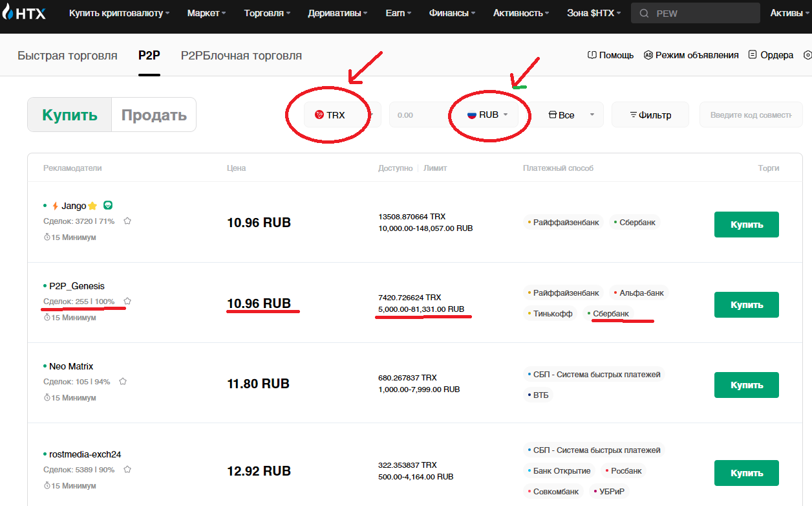This screenshot has height=506, width=812.
Task: Expand the Торговля menu
Action: coord(267,13)
